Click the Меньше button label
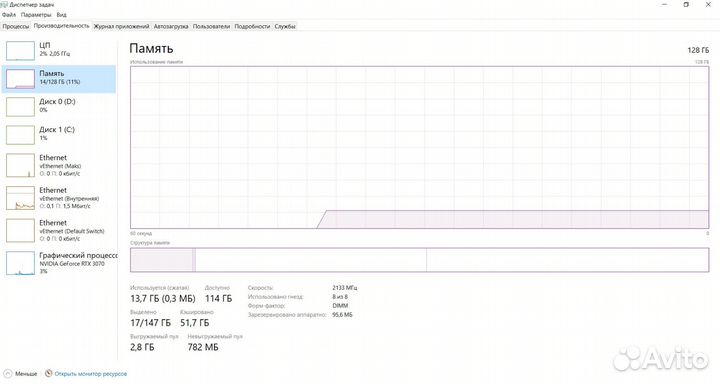The width and height of the screenshot is (720, 384). click(x=26, y=374)
